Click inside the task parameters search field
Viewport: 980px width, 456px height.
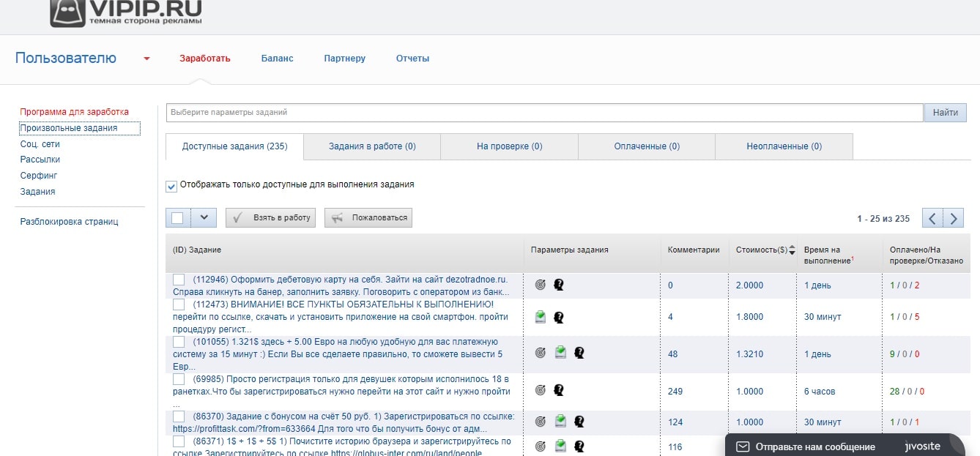pos(513,112)
